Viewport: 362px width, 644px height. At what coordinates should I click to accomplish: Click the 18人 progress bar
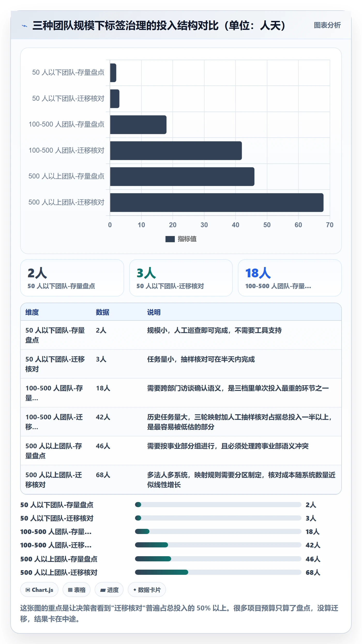click(218, 531)
